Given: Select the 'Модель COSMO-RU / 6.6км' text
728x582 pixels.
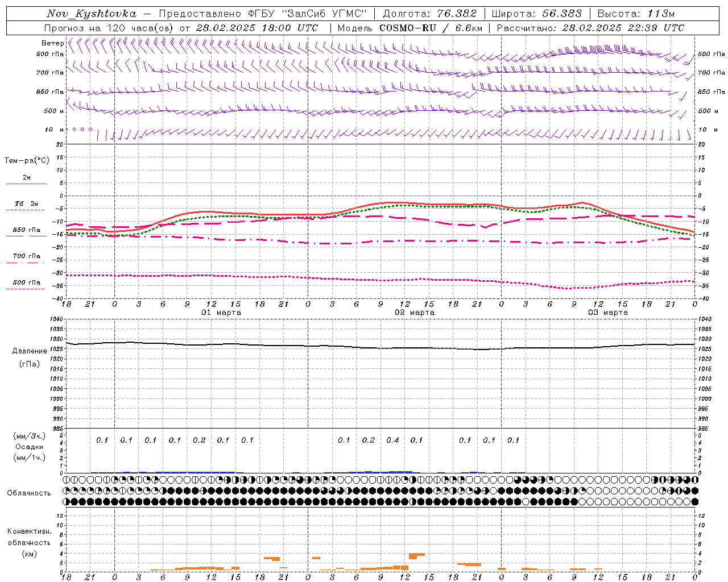Looking at the screenshot, I should [410, 28].
